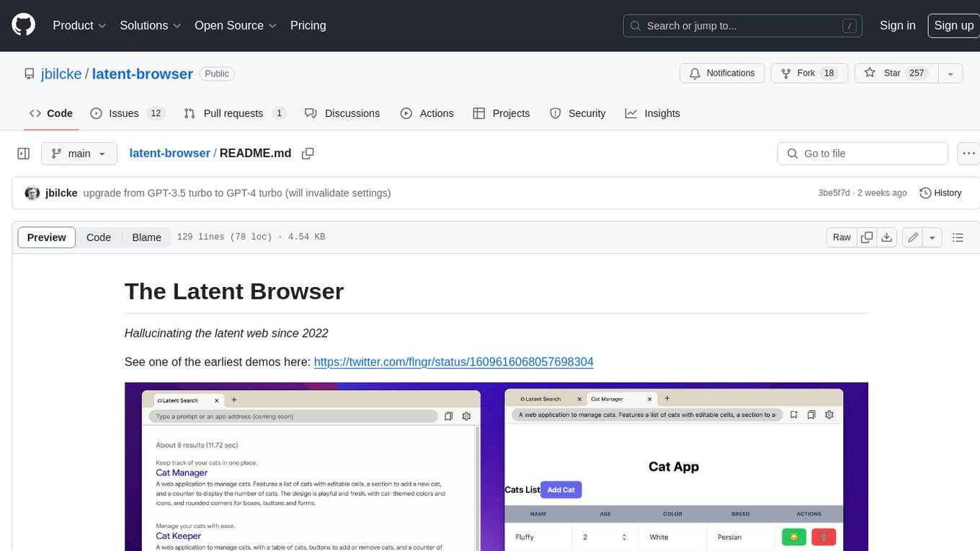
Task: Select the Preview view
Action: click(47, 237)
